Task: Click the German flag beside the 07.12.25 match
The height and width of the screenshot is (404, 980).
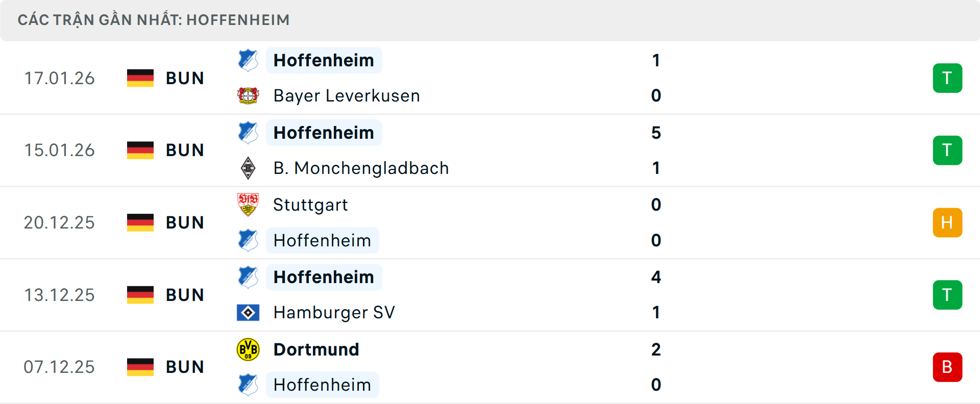Action: point(140,367)
